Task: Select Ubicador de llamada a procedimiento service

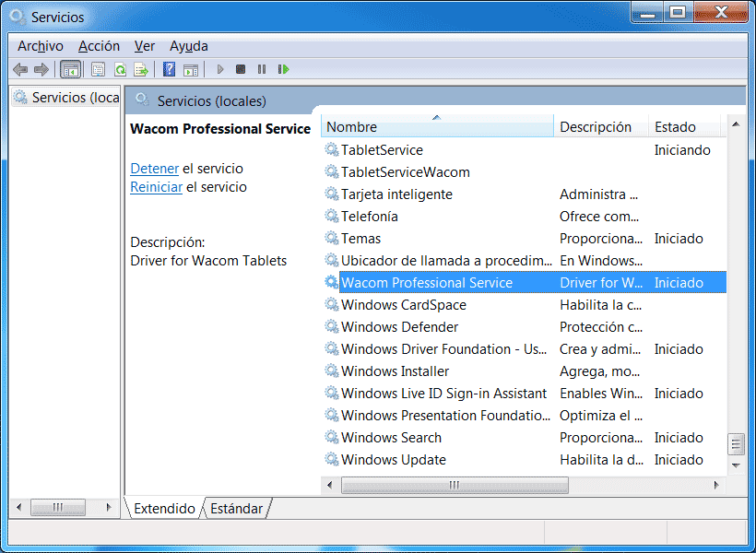Action: coord(446,261)
